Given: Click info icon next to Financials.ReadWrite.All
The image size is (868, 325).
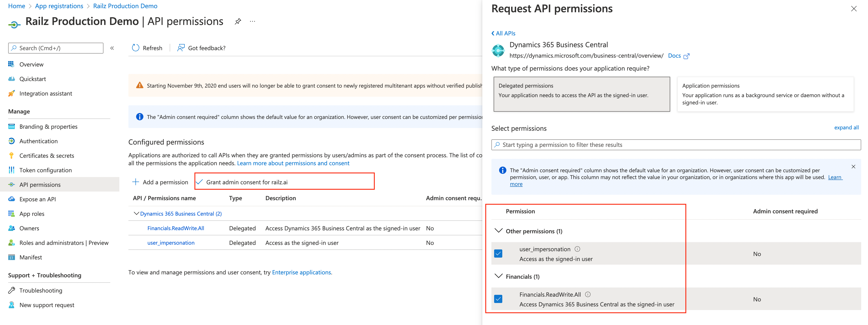Looking at the screenshot, I should click(x=588, y=294).
